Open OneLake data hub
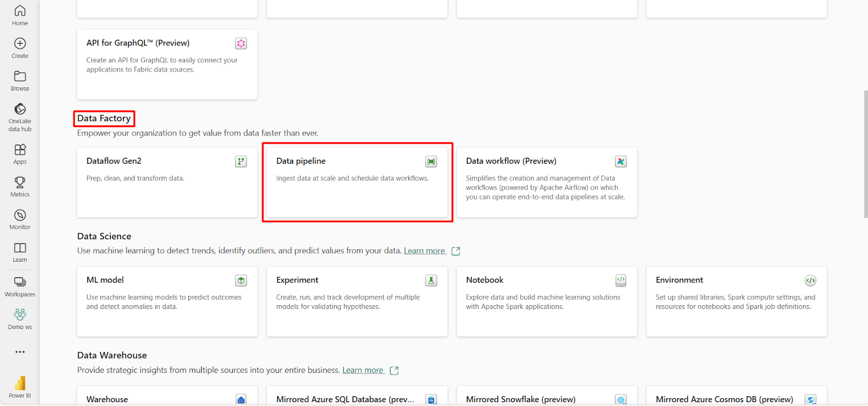This screenshot has height=406, width=868. click(x=20, y=117)
